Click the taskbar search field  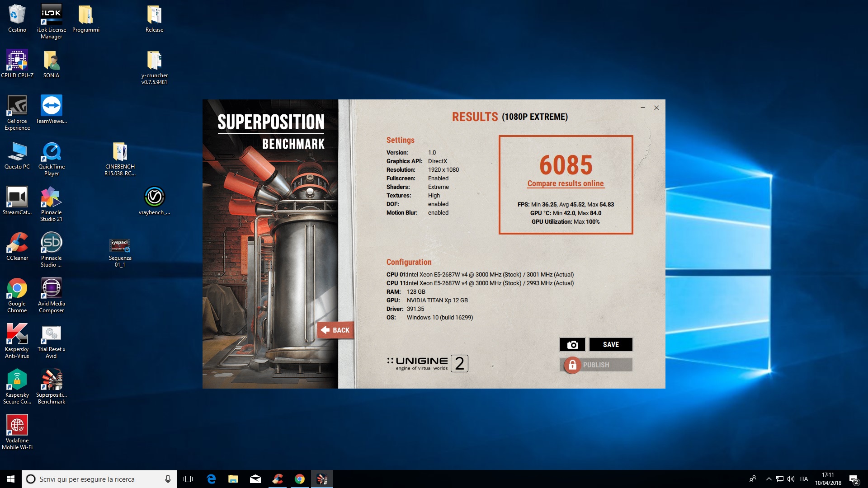pyautogui.click(x=99, y=479)
